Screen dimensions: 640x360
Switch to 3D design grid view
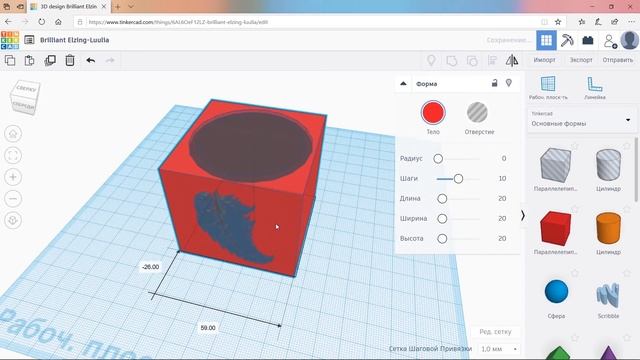pyautogui.click(x=546, y=40)
